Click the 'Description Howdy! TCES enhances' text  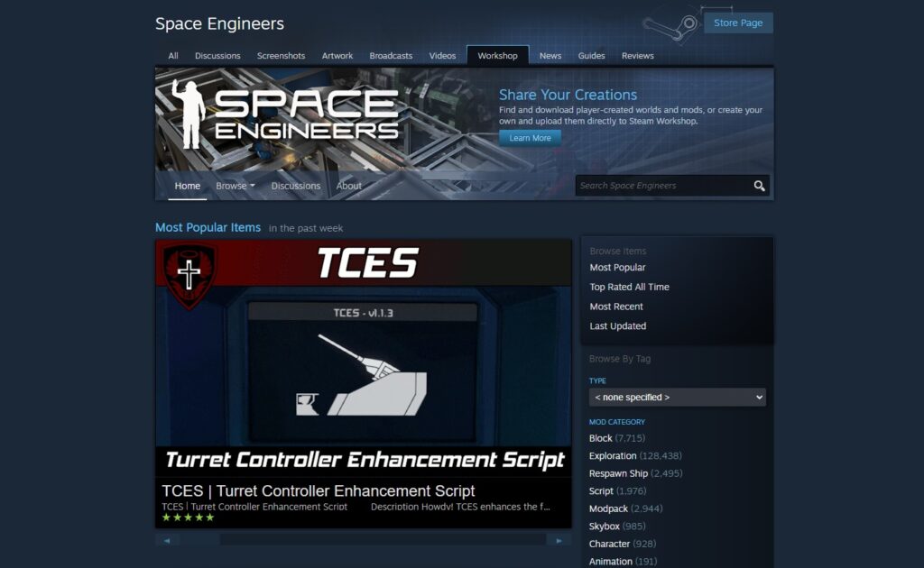coord(460,507)
